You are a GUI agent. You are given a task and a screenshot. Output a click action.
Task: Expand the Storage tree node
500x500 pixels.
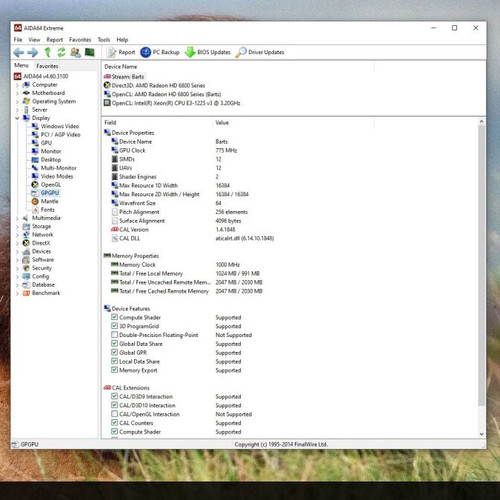(x=17, y=226)
